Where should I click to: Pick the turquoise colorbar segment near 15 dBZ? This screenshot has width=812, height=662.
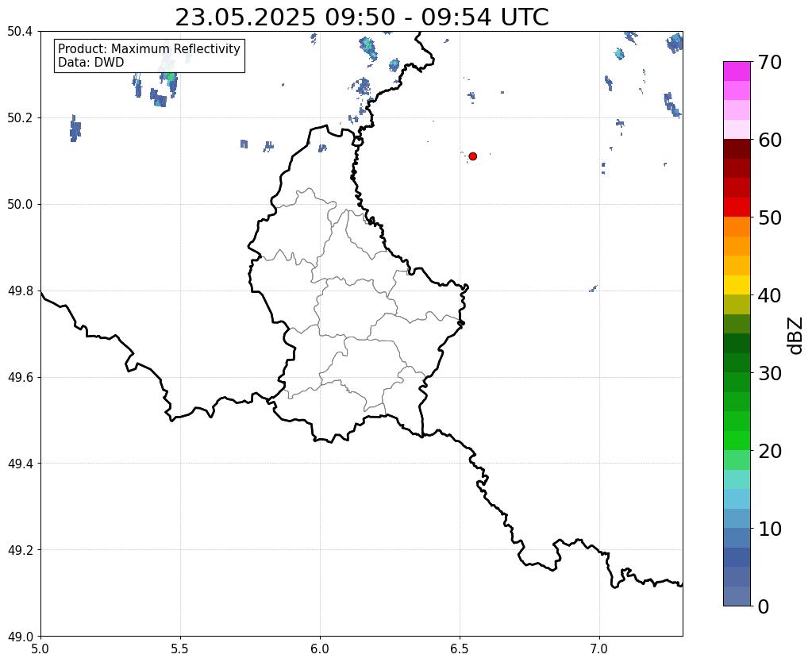[x=737, y=479]
